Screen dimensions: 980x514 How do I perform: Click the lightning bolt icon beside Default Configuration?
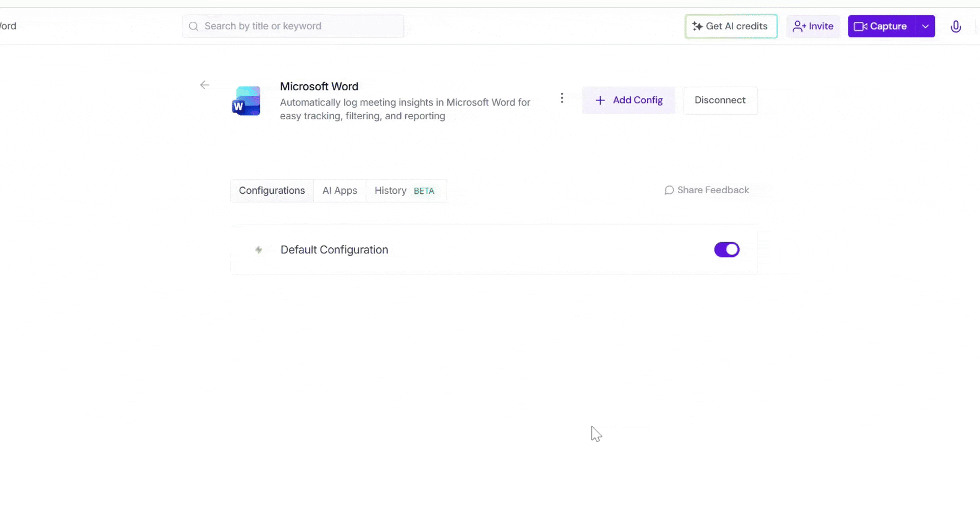point(259,250)
